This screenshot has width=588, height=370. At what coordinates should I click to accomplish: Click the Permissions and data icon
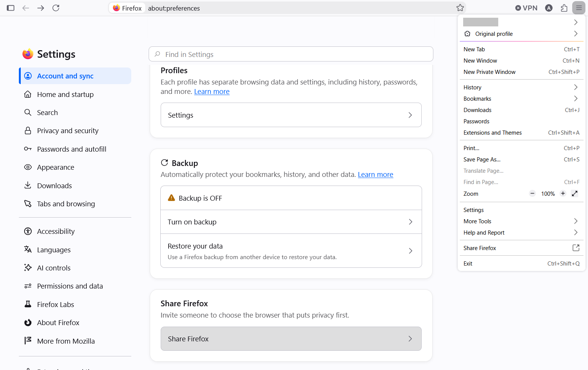[28, 286]
